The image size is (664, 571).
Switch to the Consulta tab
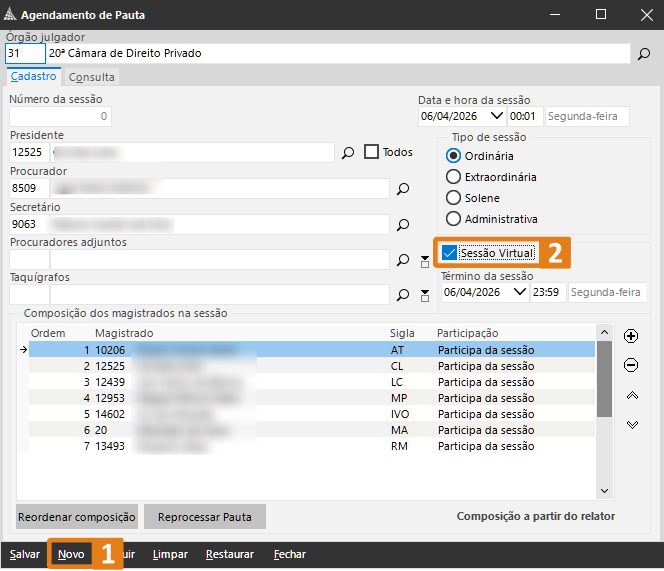91,77
